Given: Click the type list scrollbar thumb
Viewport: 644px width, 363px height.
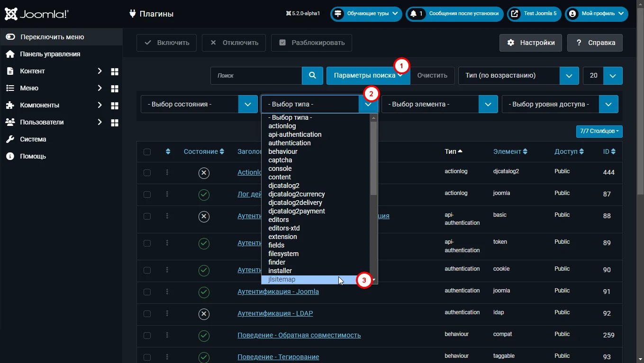Looking at the screenshot, I should coord(374,158).
